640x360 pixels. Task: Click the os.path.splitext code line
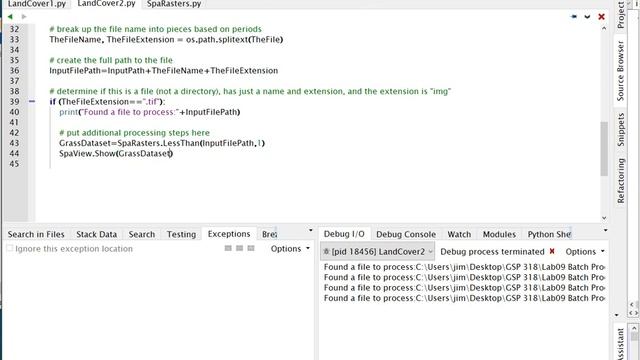[x=166, y=40]
